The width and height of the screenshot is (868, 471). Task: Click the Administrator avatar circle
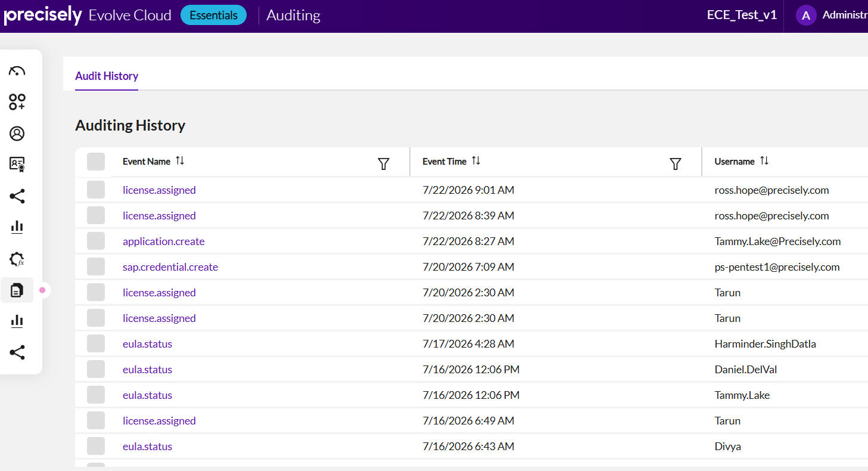pos(805,16)
